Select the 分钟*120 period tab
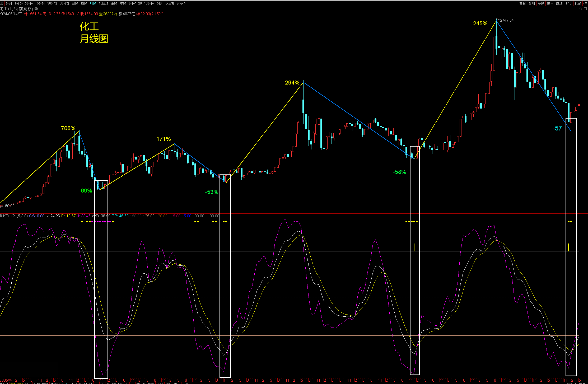Screen dimensions: 588x384 click(x=135, y=3)
